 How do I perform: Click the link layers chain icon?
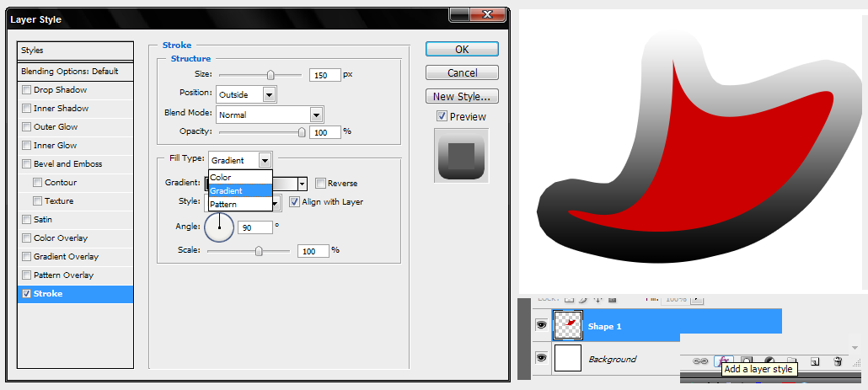[700, 361]
